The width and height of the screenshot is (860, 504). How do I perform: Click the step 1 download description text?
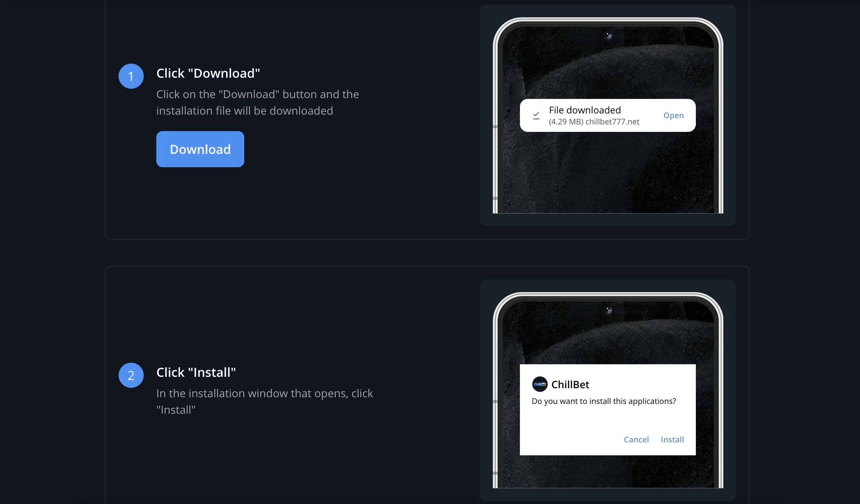coord(257,102)
